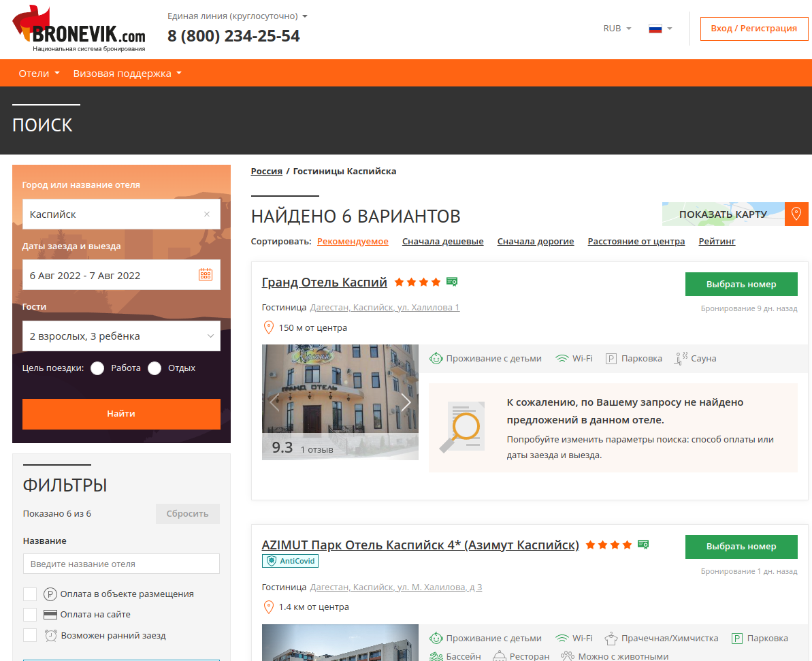The width and height of the screenshot is (812, 661).
Task: Click the certificate icon next to Гранд Отель Каспий stars
Action: pos(451,282)
